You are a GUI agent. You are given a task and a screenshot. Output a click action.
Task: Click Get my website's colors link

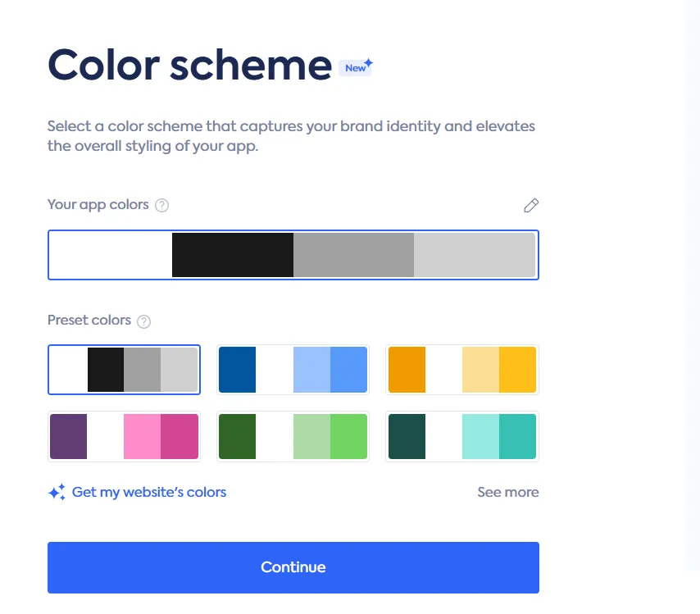pos(148,493)
